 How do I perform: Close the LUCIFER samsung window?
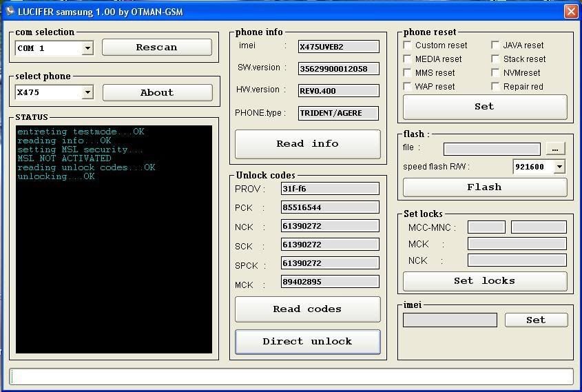pyautogui.click(x=570, y=11)
